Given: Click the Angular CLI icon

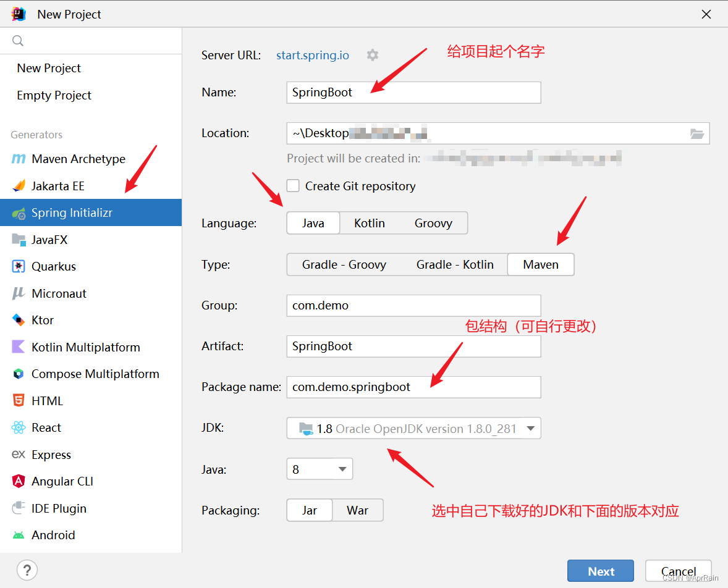Looking at the screenshot, I should point(19,481).
